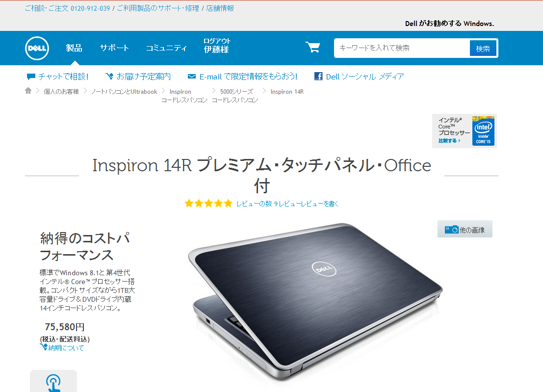Click the 検索 search button
The width and height of the screenshot is (543, 392).
483,49
